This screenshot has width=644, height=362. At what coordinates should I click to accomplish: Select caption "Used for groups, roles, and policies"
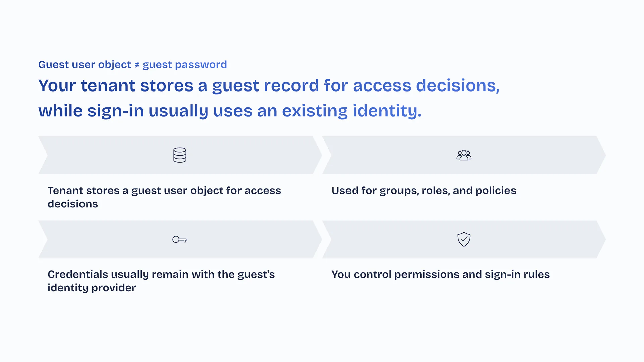coord(424,191)
